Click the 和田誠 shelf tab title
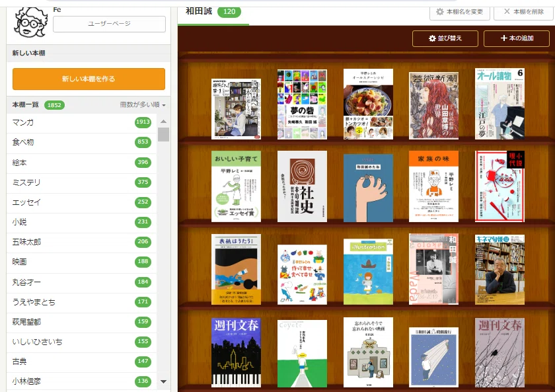The height and width of the screenshot is (392, 555). (x=199, y=11)
